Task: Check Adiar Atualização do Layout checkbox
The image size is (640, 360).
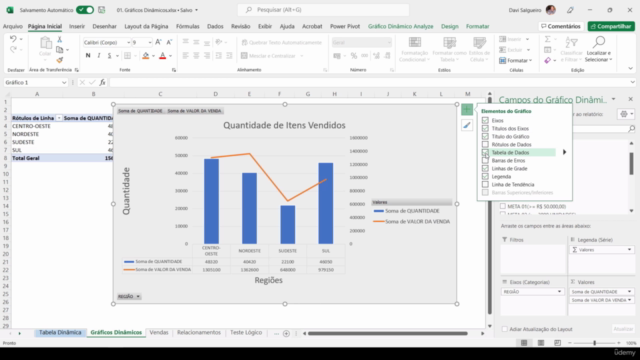Action: pos(504,329)
